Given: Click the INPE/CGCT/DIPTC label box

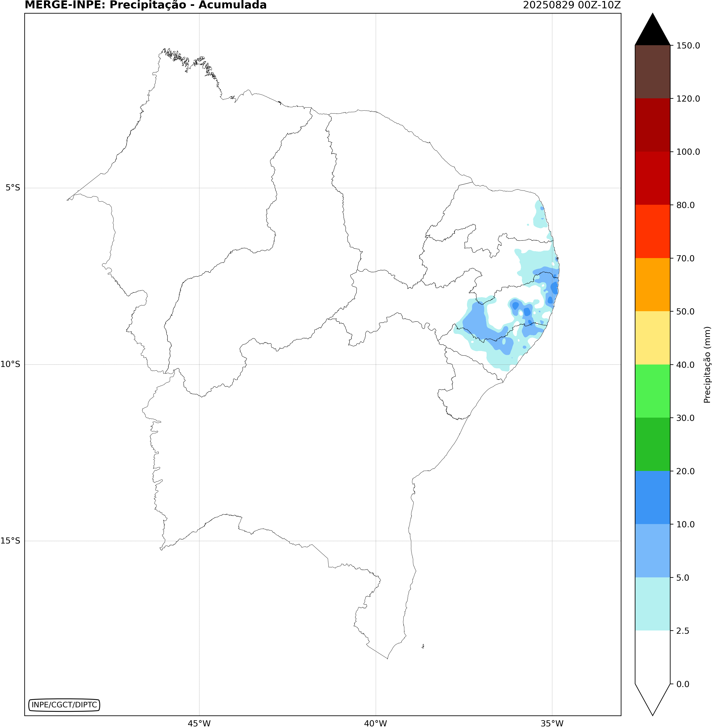Looking at the screenshot, I should tap(64, 705).
